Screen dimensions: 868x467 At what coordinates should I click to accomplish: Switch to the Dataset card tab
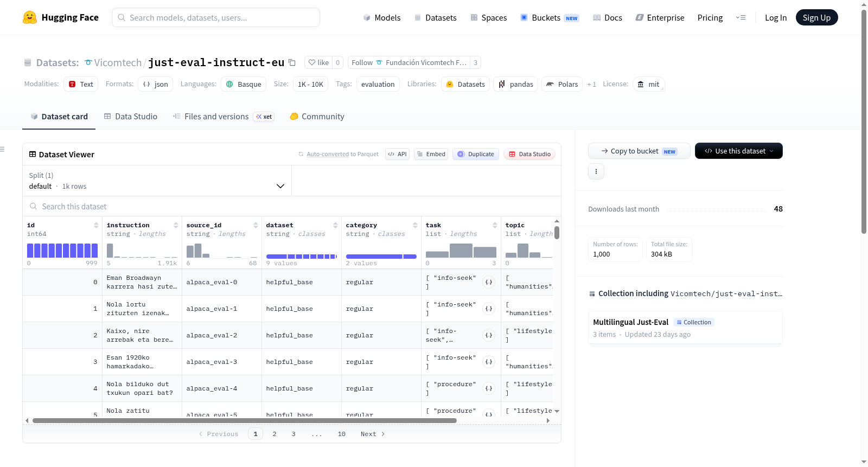tap(59, 117)
